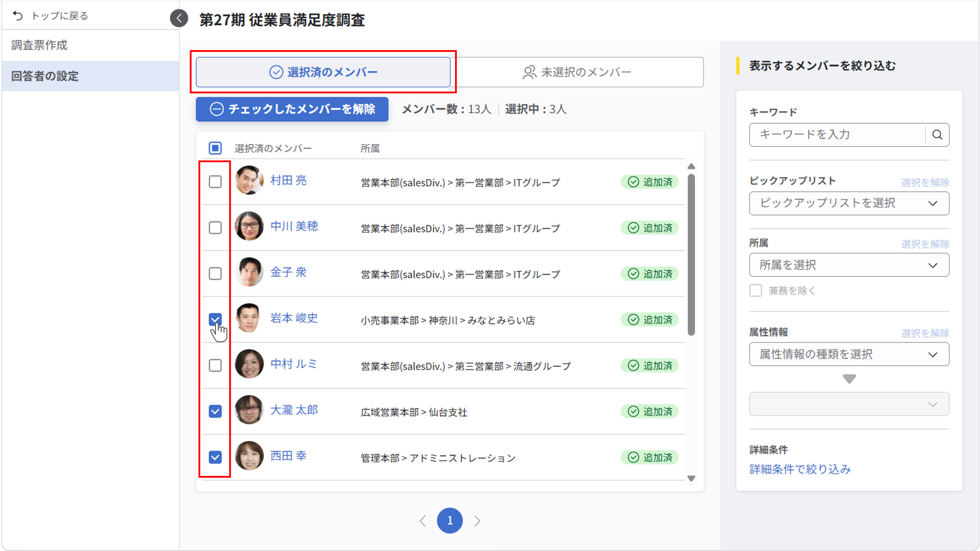Click トップに戻る link
The image size is (980, 551).
pyautogui.click(x=60, y=16)
